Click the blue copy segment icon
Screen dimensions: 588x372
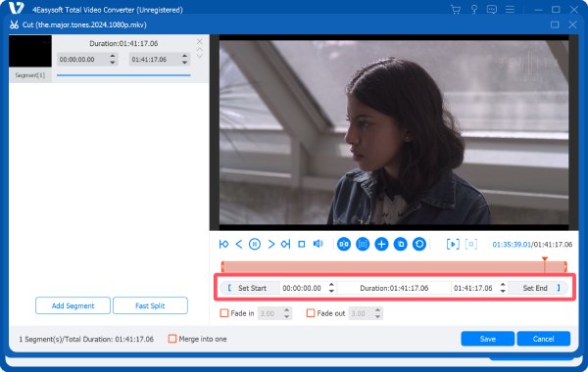[400, 245]
